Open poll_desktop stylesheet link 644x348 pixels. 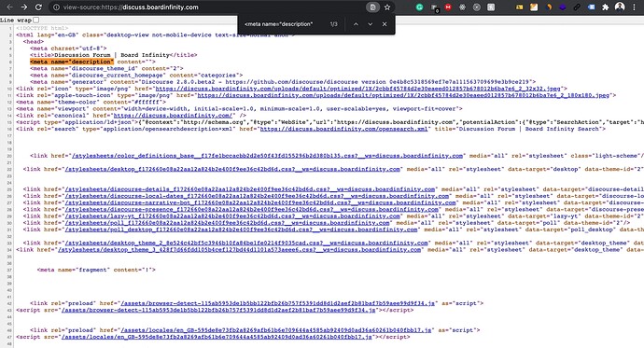coord(241,230)
